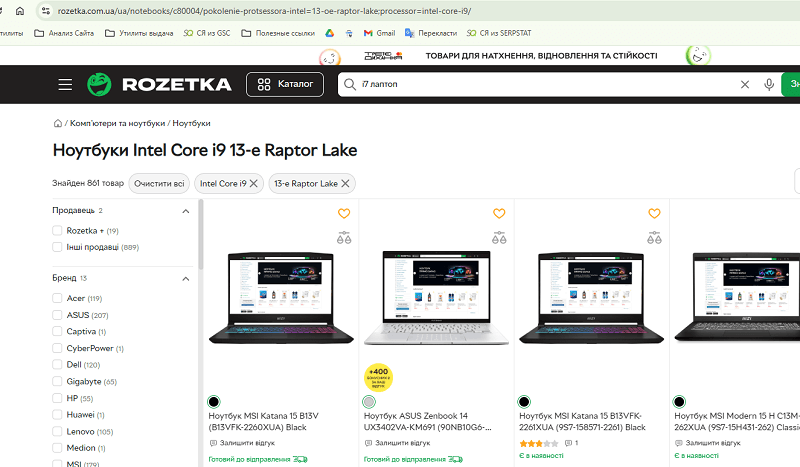The width and height of the screenshot is (800, 467).
Task: Open Перекласти translate bookmark
Action: coord(431,33)
